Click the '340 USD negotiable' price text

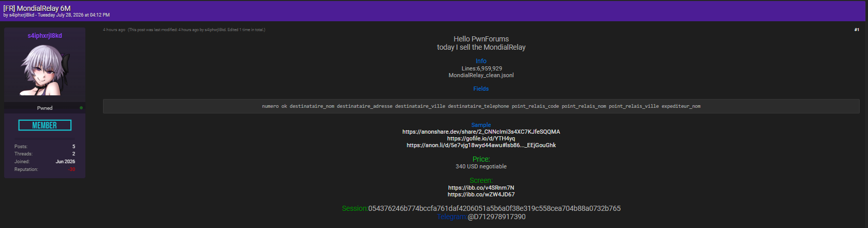(x=481, y=166)
